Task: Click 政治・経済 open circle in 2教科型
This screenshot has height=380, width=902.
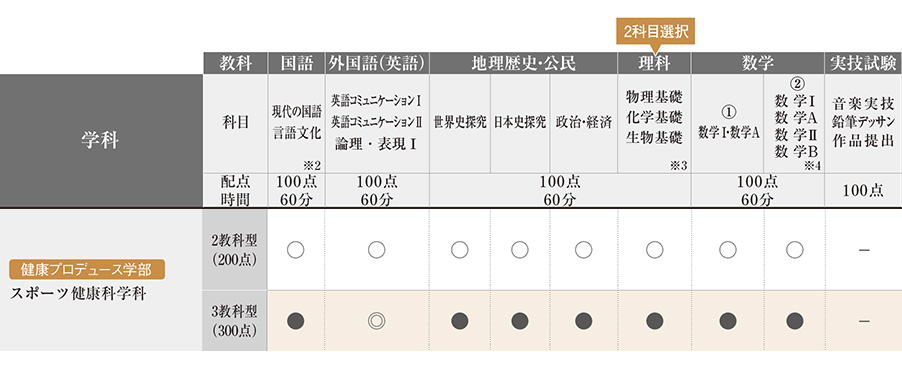Action: tap(583, 250)
